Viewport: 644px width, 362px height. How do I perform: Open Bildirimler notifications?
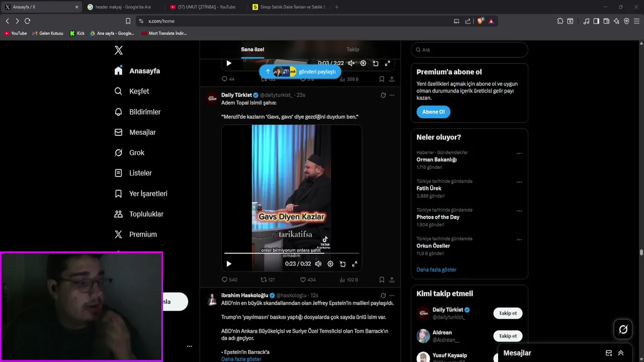click(137, 112)
